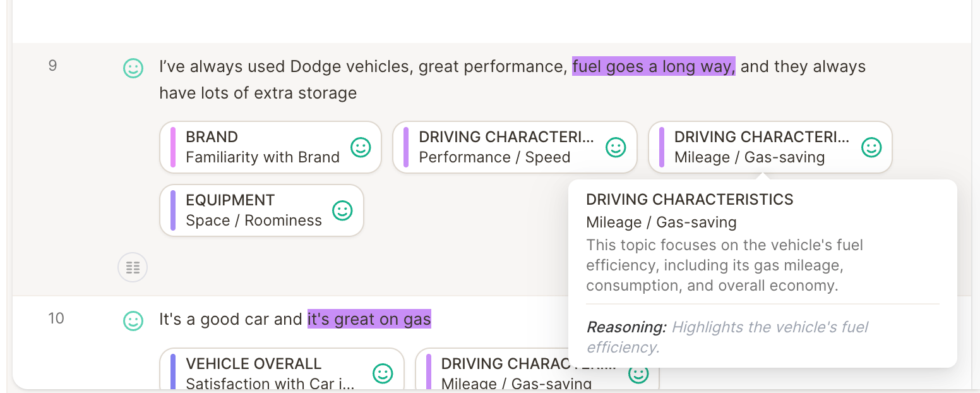Image resolution: width=980 pixels, height=393 pixels.
Task: Click row number 9
Action: pyautogui.click(x=53, y=65)
